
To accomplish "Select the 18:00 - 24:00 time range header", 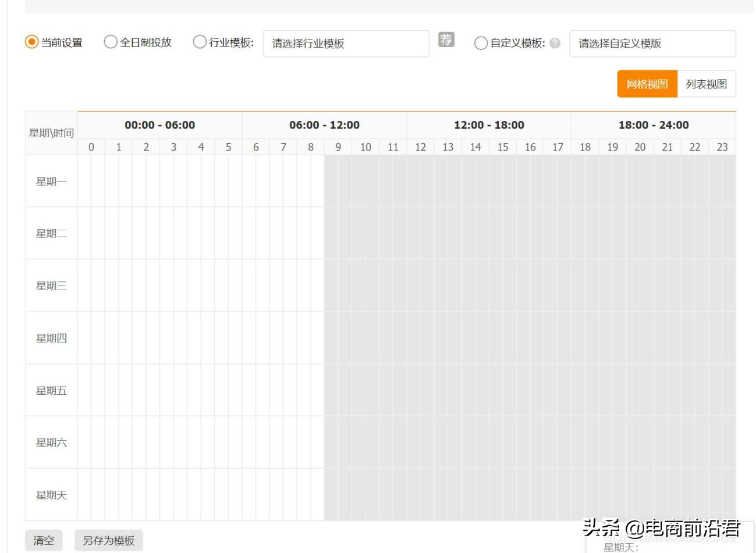I will [654, 125].
